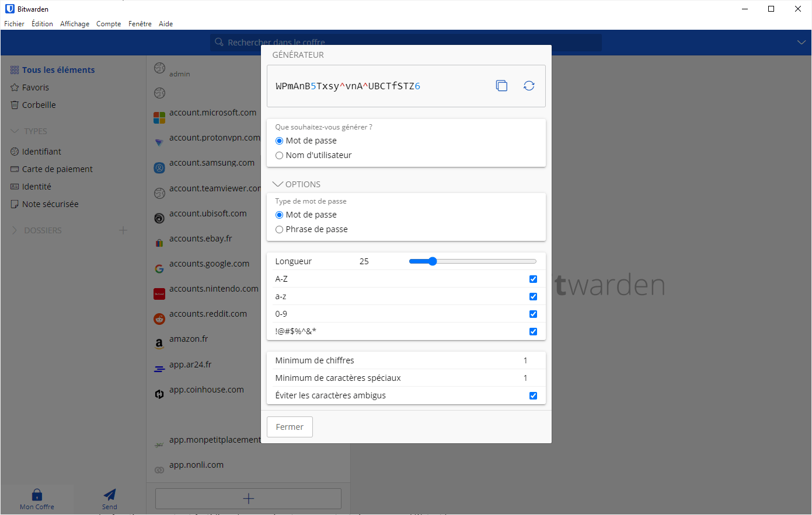
Task: Collapse the OPTIONS section
Action: [278, 183]
